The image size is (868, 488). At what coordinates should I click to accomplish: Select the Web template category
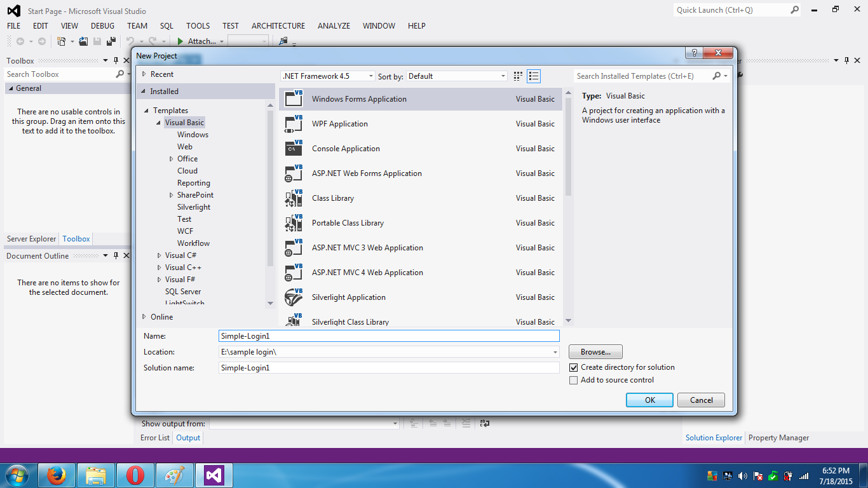tap(184, 147)
